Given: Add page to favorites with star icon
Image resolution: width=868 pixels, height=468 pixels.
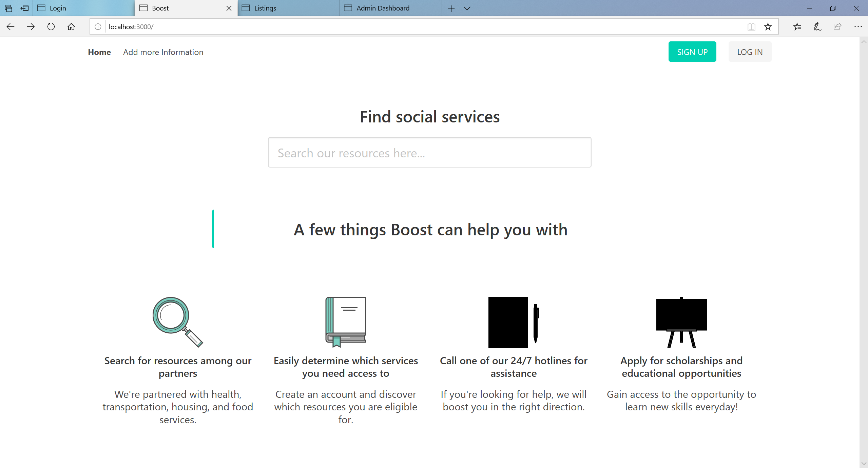Looking at the screenshot, I should (x=768, y=26).
